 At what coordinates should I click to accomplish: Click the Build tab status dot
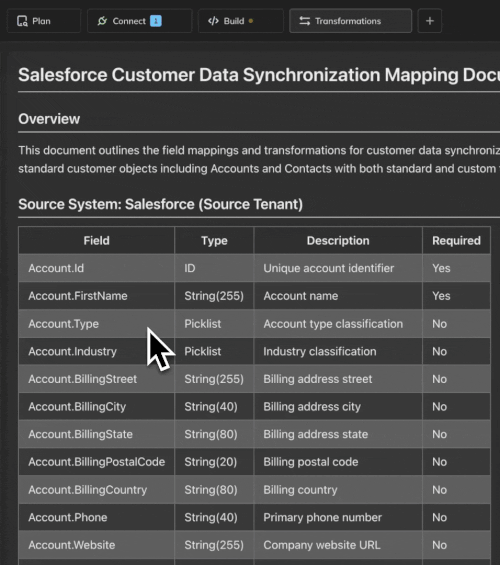pos(251,21)
